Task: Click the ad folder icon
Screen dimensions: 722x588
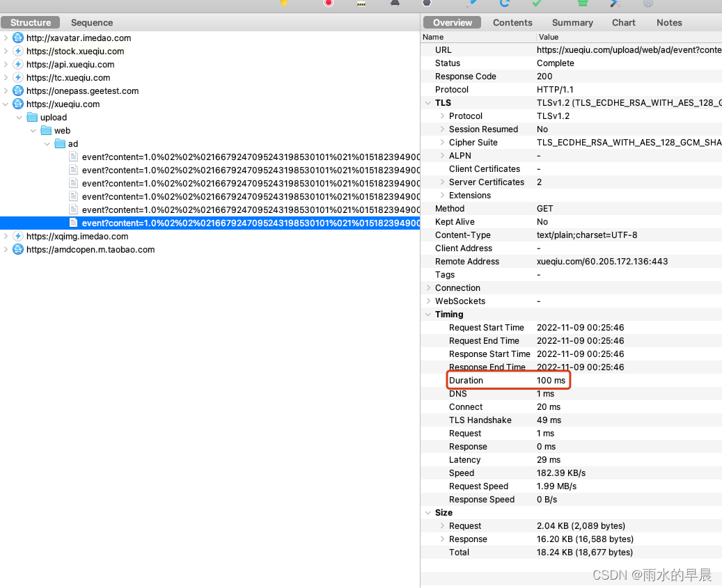Action: (x=60, y=143)
